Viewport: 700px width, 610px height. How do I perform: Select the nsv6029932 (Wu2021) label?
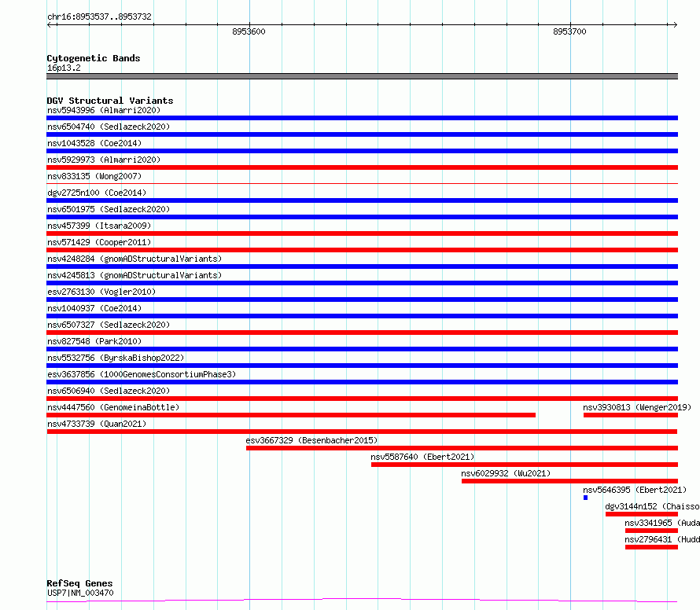tap(506, 473)
